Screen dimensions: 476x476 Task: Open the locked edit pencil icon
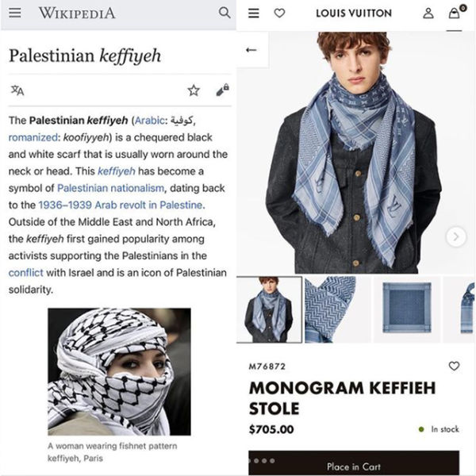point(222,90)
